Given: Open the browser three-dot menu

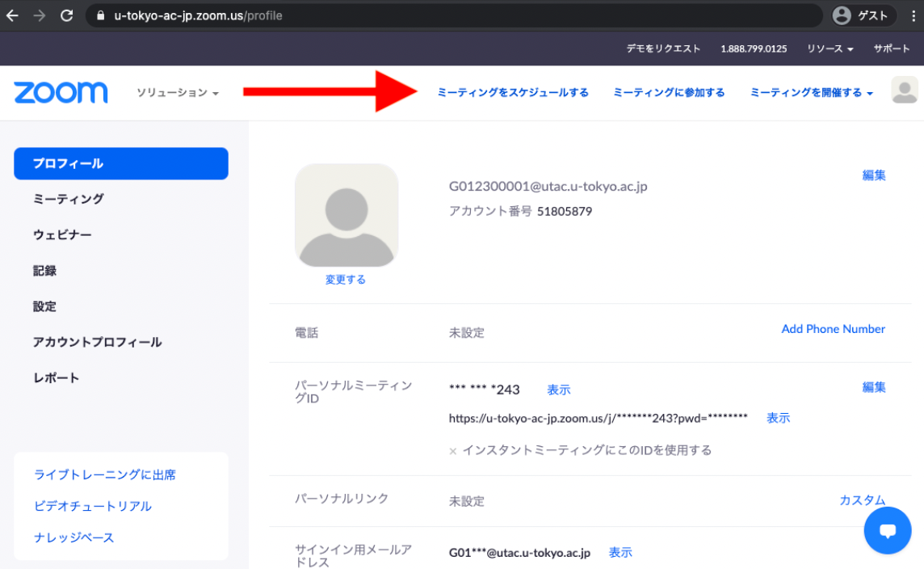Looking at the screenshot, I should click(x=913, y=16).
